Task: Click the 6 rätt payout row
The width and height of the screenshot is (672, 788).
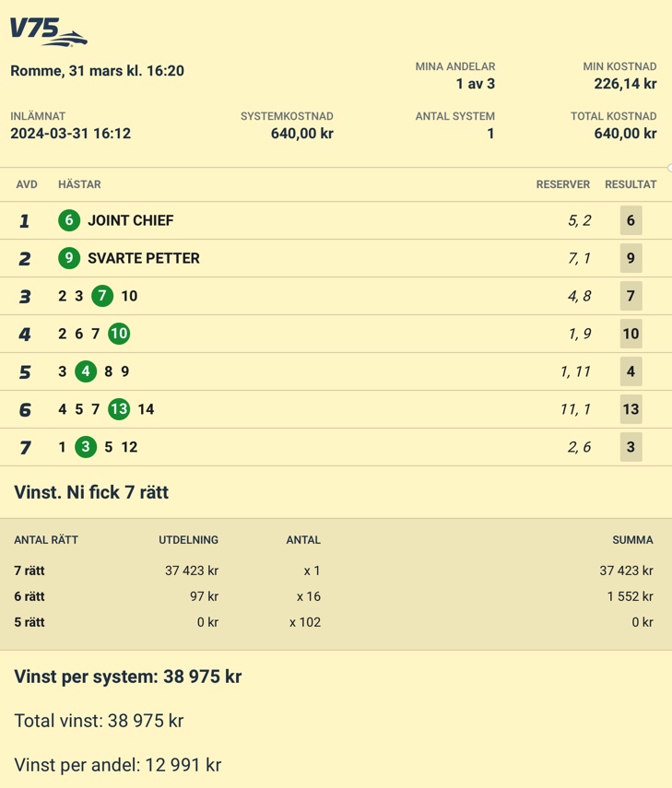Action: coord(334,596)
